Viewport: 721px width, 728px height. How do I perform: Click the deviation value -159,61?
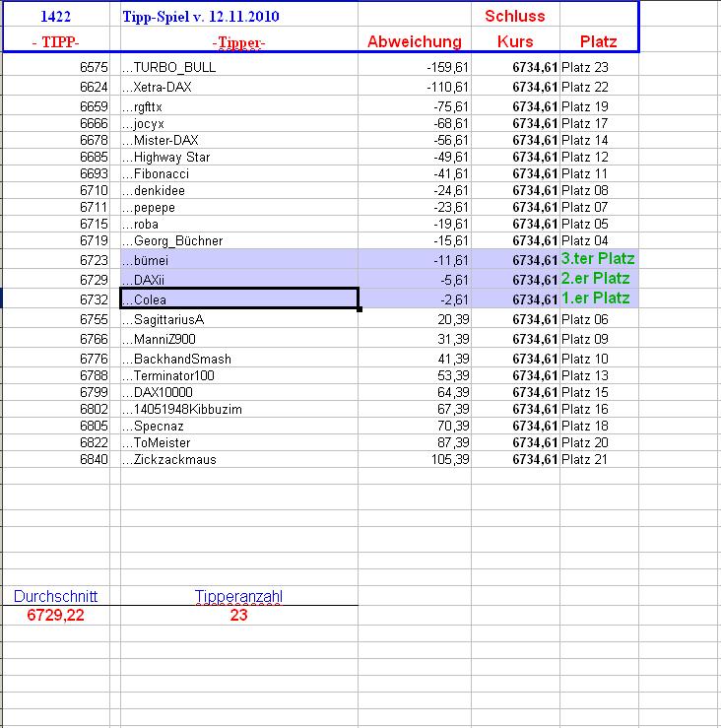pyautogui.click(x=447, y=67)
